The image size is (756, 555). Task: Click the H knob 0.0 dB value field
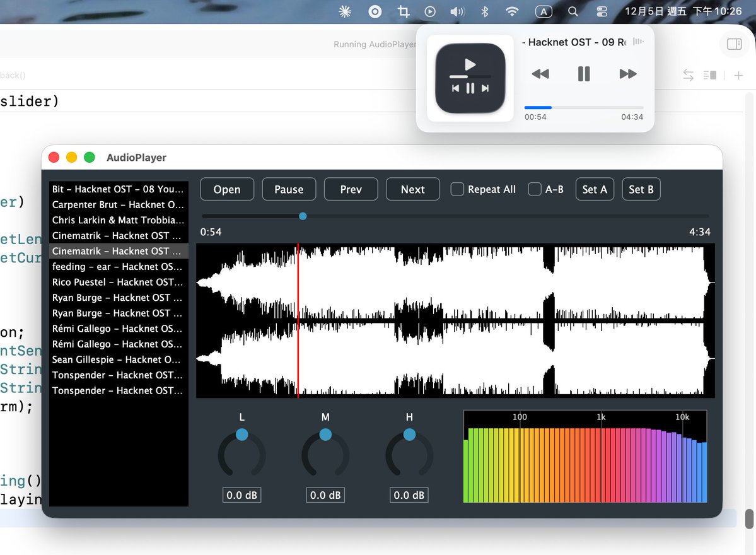409,495
